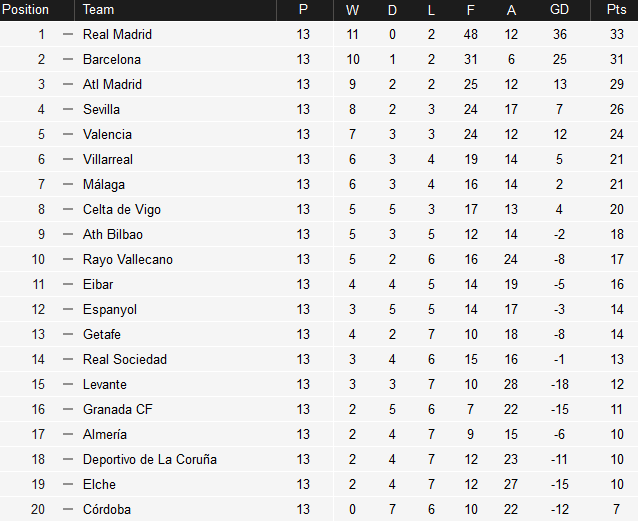The width and height of the screenshot is (638, 521).
Task: Click the dash indicator beside Real Madrid
Action: pos(68,34)
